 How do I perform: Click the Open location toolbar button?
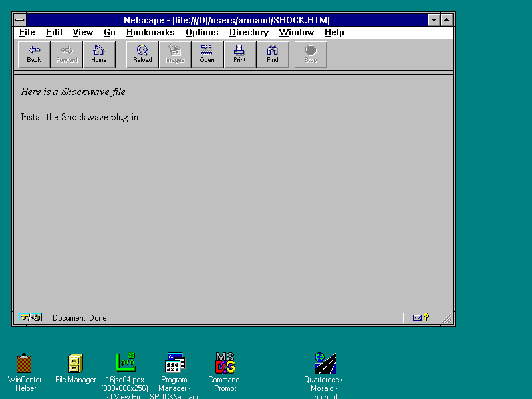207,54
